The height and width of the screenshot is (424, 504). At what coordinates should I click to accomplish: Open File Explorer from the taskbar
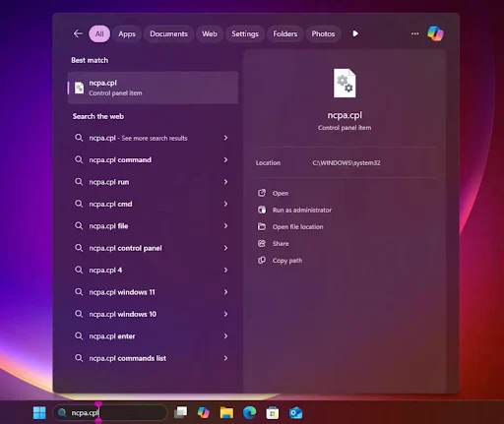[226, 412]
